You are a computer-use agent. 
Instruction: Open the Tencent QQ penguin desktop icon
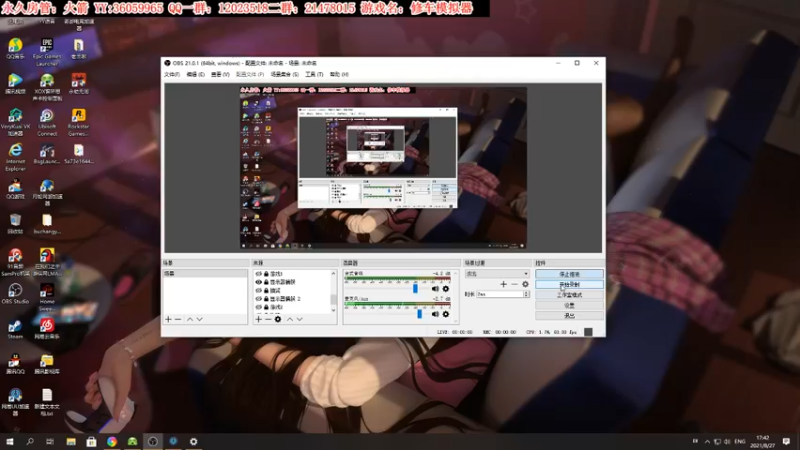pyautogui.click(x=15, y=363)
